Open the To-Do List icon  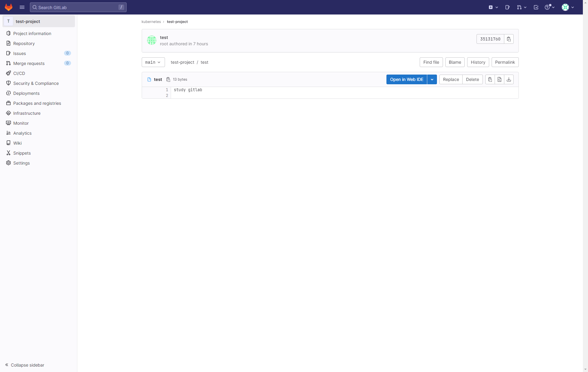(536, 7)
